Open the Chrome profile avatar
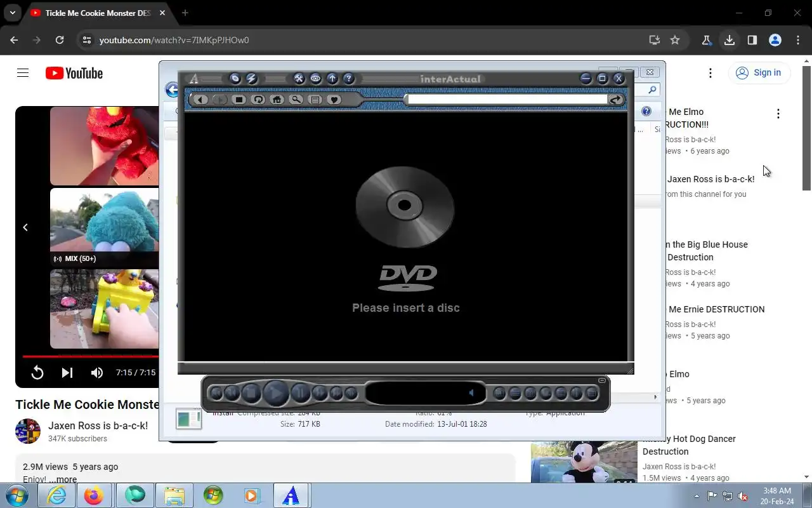 point(775,40)
